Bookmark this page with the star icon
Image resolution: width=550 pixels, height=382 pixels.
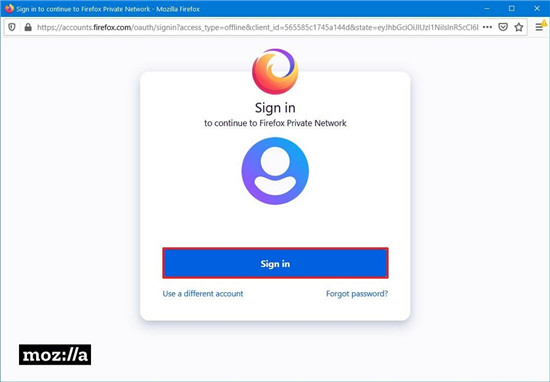[x=519, y=27]
